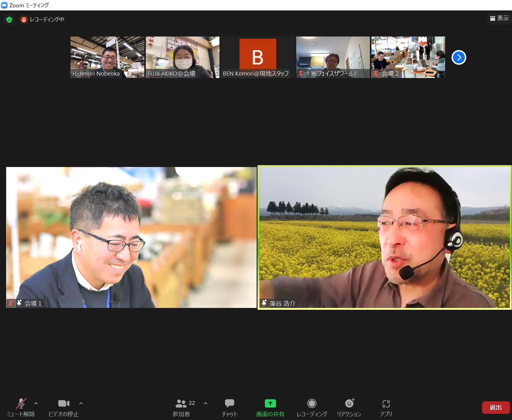The image size is (512, 420).
Task: Click レコーディング中 status text
Action: click(x=47, y=20)
